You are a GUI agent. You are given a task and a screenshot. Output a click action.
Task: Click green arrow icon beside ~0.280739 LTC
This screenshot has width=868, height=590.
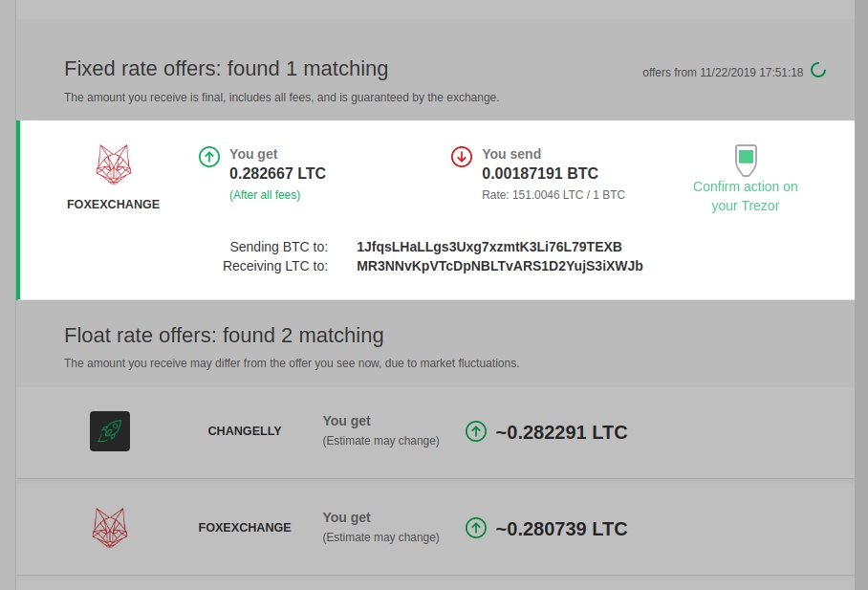click(476, 528)
